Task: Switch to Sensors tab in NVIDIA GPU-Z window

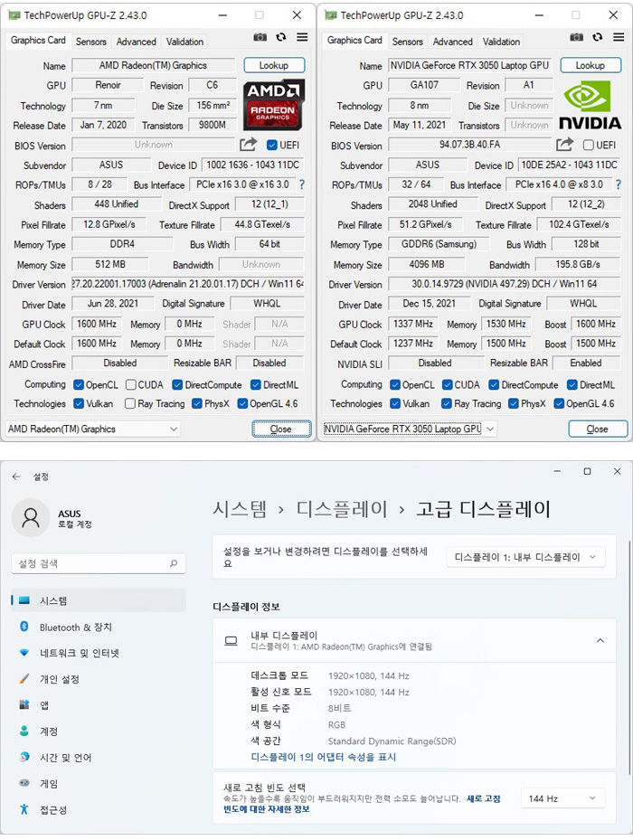Action: [407, 42]
